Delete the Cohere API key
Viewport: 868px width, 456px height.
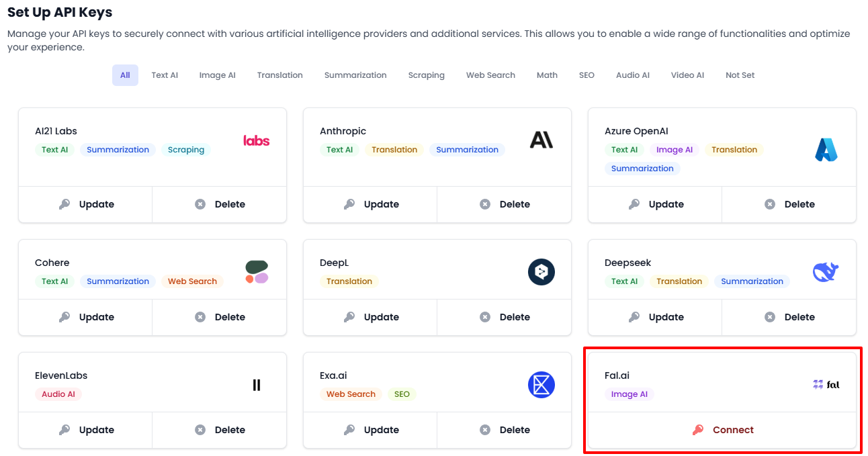coord(220,317)
